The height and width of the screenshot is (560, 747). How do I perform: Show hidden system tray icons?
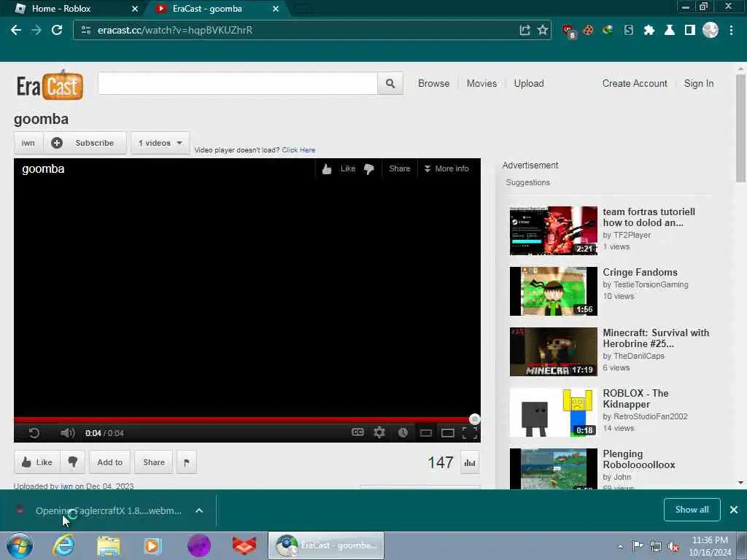click(x=620, y=546)
